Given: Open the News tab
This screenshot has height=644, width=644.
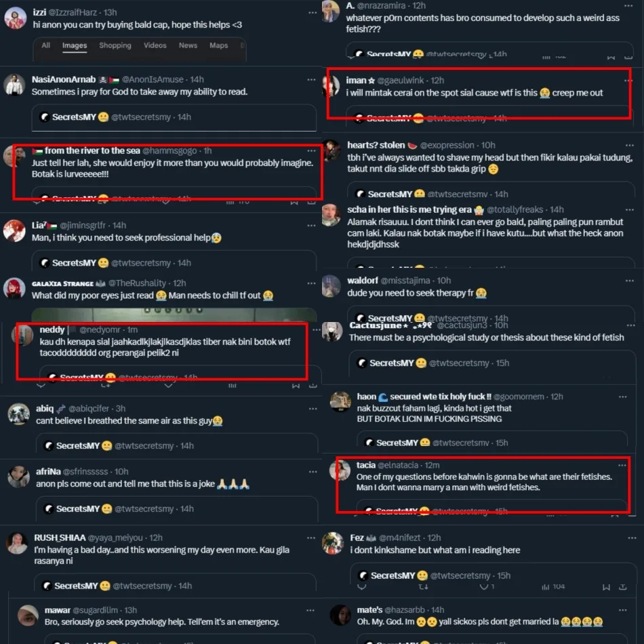Looking at the screenshot, I should tap(188, 45).
